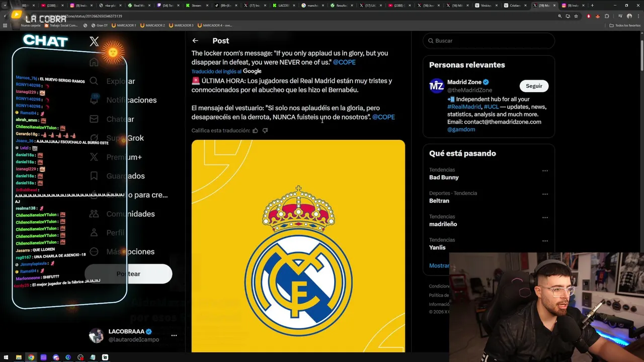The height and width of the screenshot is (362, 644).
Task: Switch to the Real Ma... browser tab
Action: click(139, 6)
